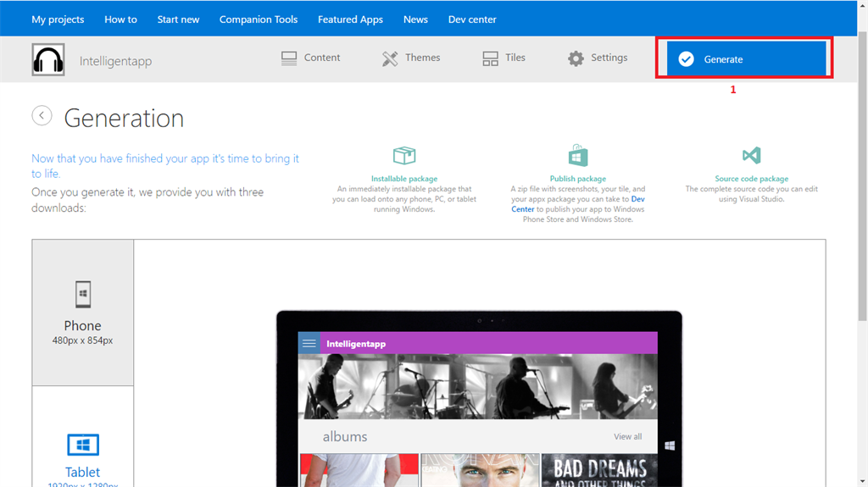Open the News page

coord(415,19)
